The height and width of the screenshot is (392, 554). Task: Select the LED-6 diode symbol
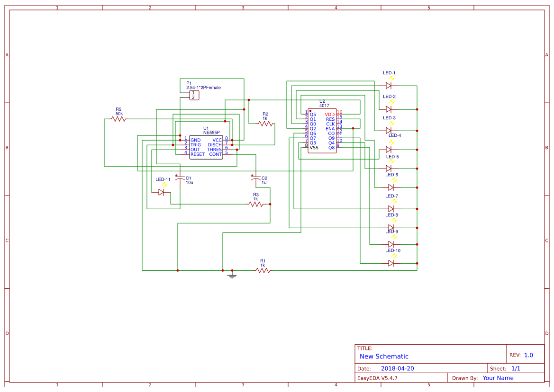pos(390,187)
